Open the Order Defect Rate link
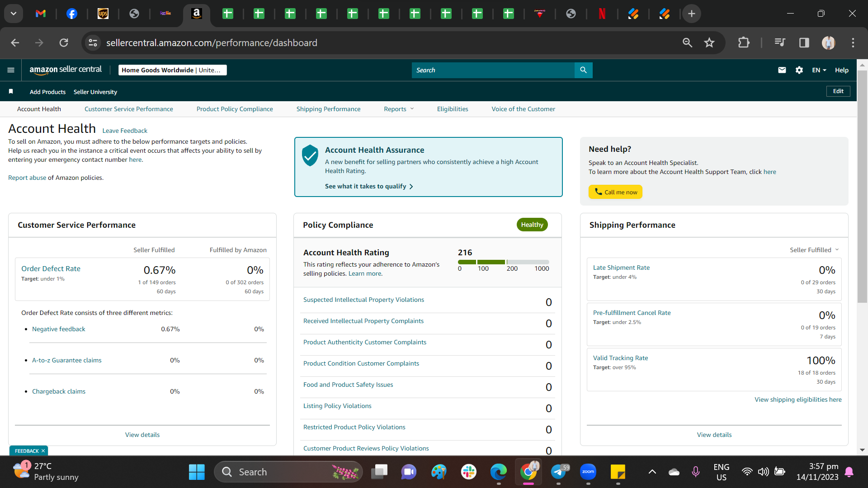This screenshot has width=868, height=488. (51, 268)
